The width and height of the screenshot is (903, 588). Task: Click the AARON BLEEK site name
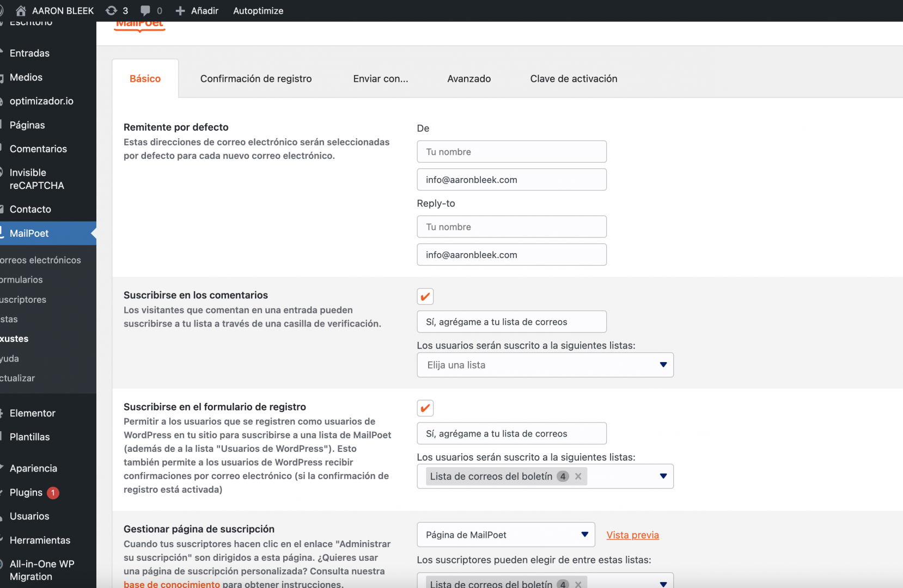click(63, 10)
